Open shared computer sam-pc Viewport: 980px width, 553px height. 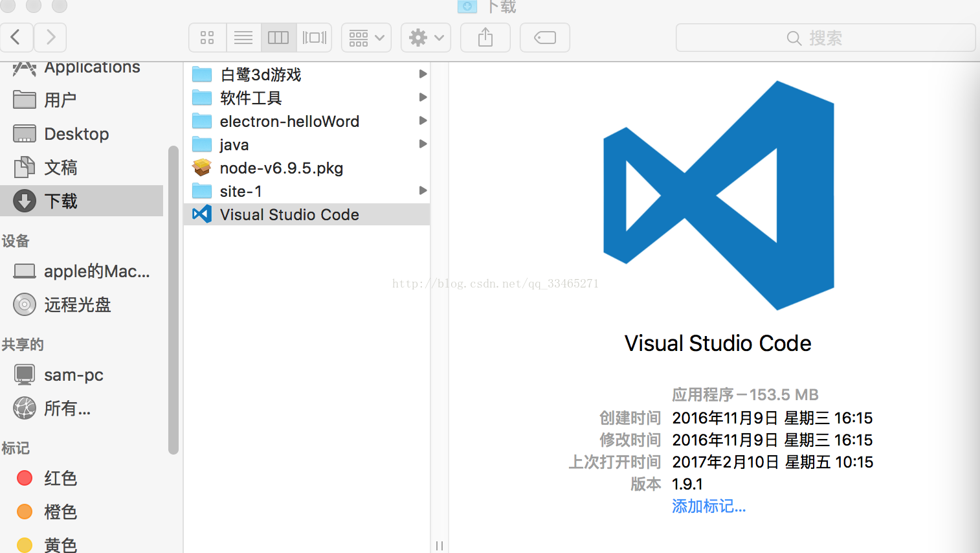(x=82, y=374)
